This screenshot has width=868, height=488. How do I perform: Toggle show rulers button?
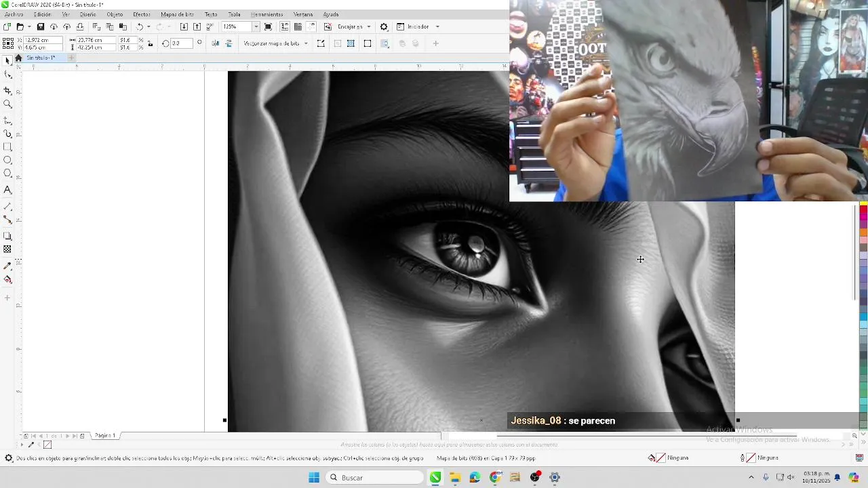click(284, 26)
